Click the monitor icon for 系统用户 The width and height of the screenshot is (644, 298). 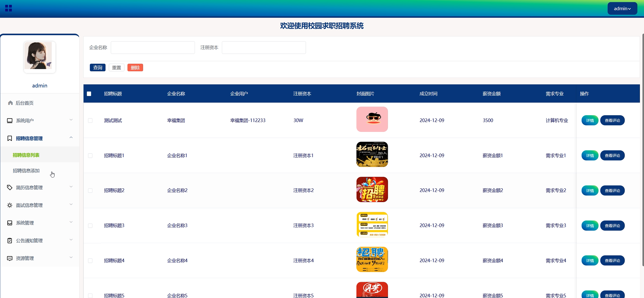click(x=9, y=121)
